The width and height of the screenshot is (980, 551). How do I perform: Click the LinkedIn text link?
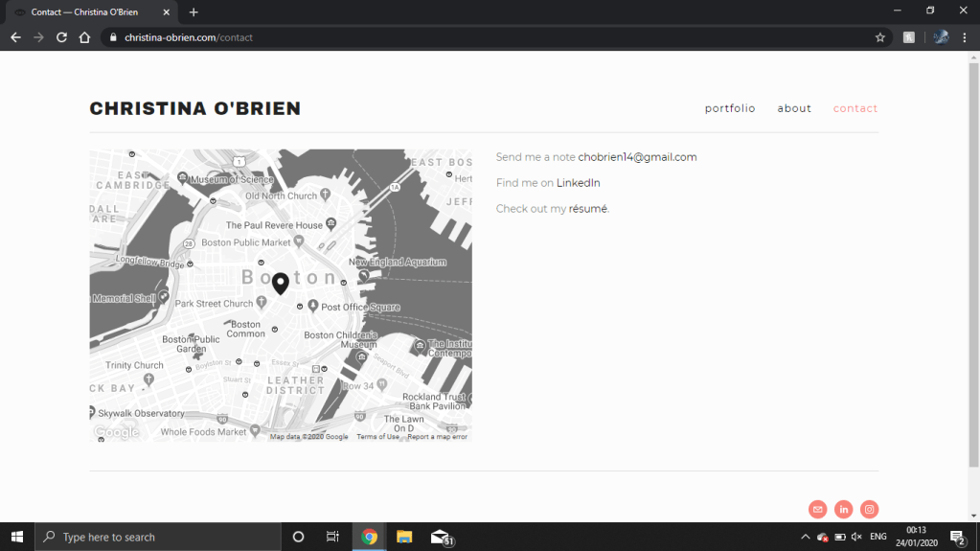[x=578, y=183]
